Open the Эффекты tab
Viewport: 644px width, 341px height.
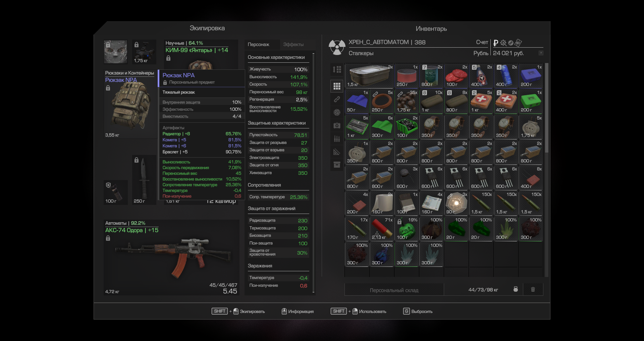click(x=293, y=44)
